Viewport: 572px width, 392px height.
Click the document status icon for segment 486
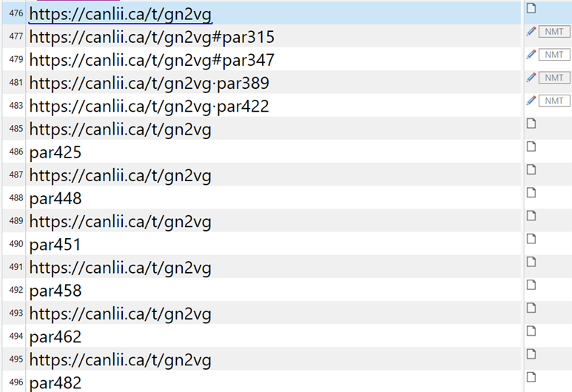click(x=531, y=146)
